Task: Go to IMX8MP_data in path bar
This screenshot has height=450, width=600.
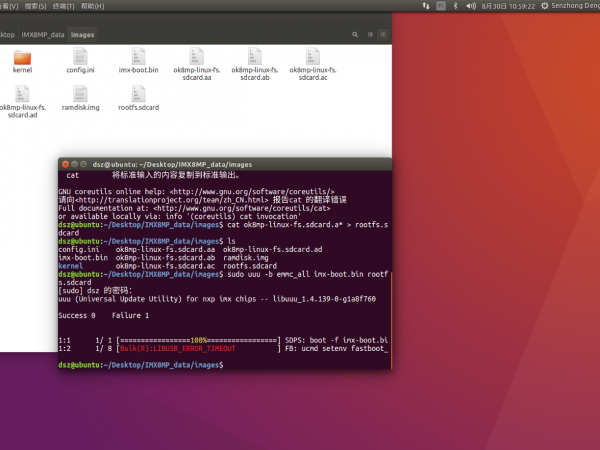Action: pos(44,34)
